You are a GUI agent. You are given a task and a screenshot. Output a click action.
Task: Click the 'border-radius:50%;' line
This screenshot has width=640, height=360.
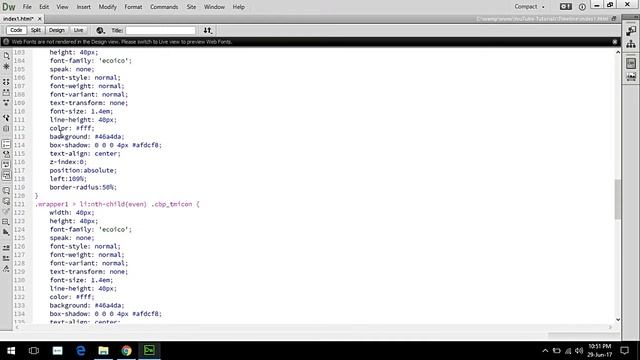point(83,187)
